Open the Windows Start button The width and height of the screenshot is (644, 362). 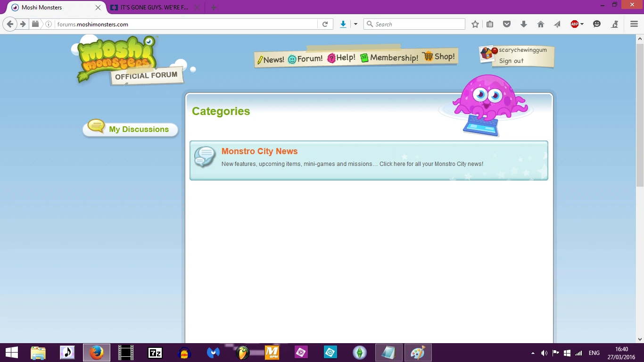click(11, 353)
